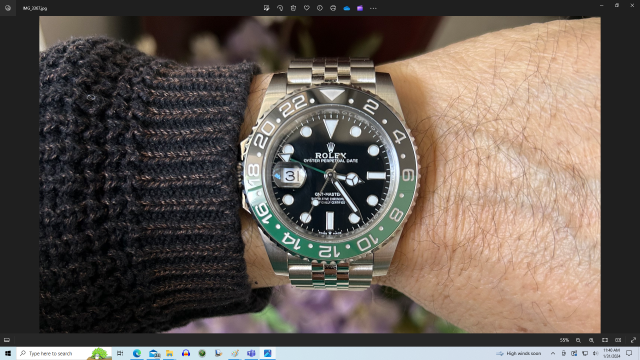Open the purple Clipchamp video icon
Viewport: 640px width, 360px height.
click(x=360, y=8)
